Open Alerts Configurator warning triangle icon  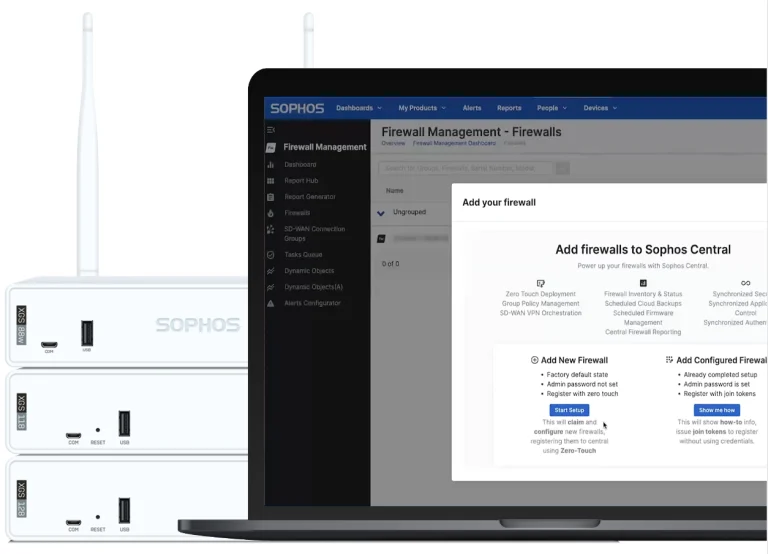click(270, 303)
